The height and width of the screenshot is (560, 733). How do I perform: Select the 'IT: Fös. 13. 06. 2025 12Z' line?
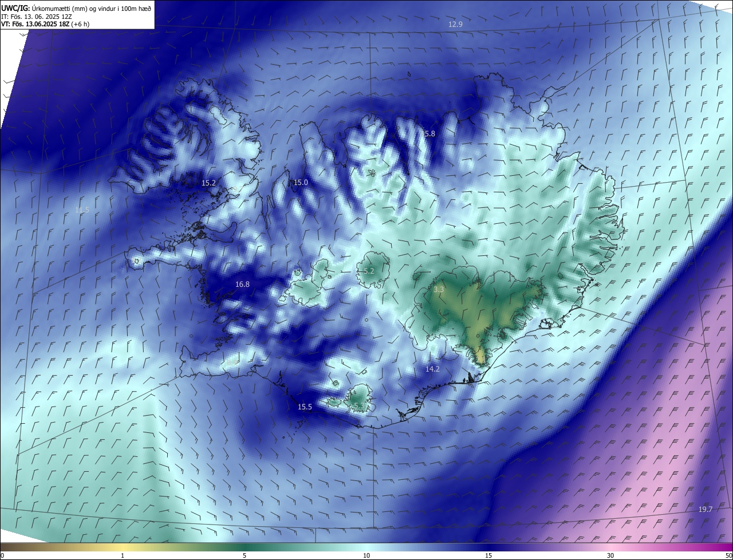[36, 17]
